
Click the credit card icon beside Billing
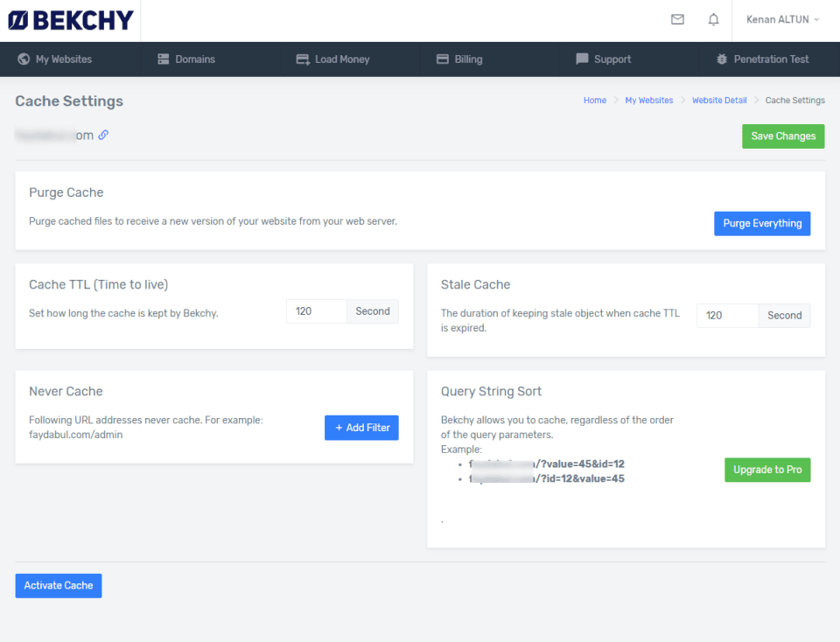[x=443, y=59]
